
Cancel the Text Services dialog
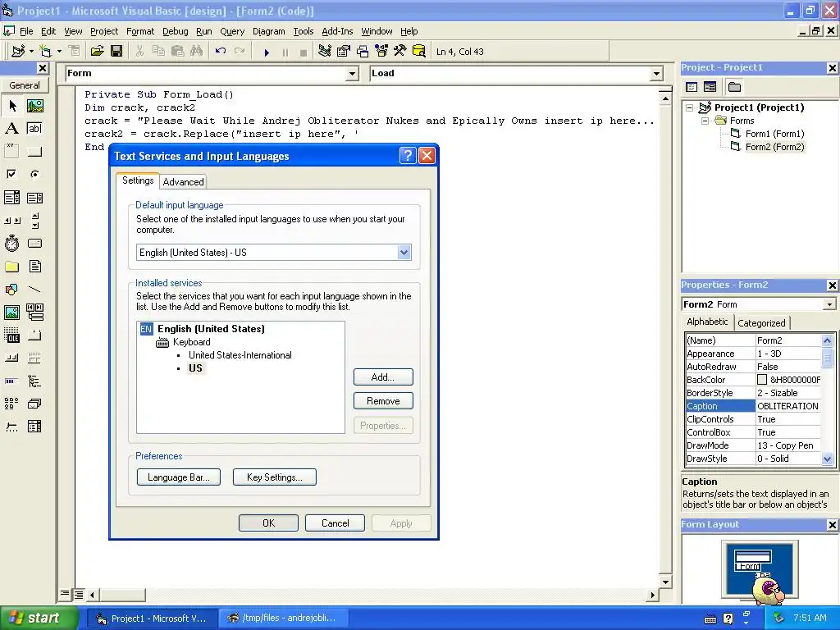coord(335,523)
